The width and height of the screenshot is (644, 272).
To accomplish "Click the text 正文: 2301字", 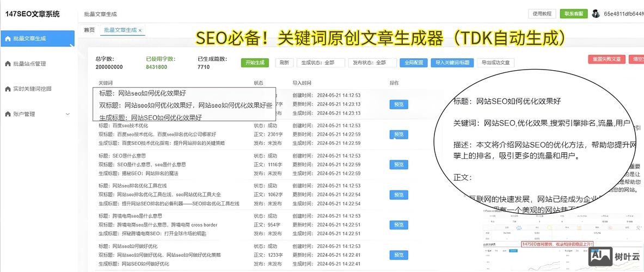I will tap(268, 134).
